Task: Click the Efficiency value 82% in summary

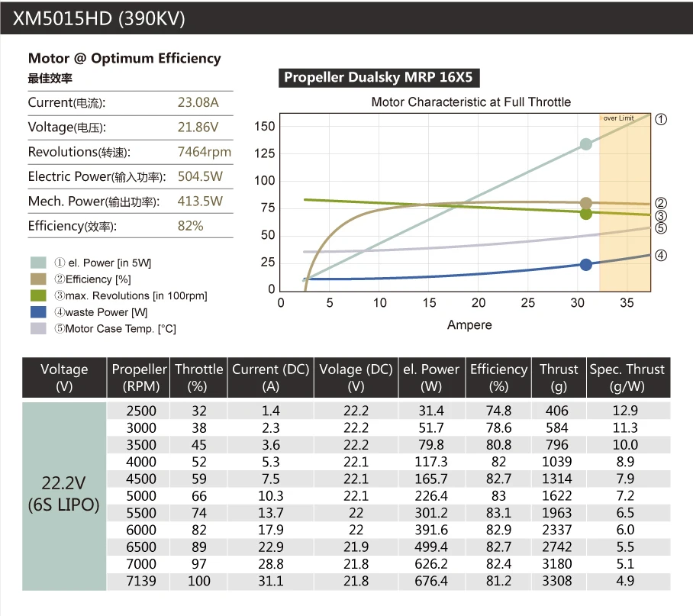Action: tap(191, 226)
